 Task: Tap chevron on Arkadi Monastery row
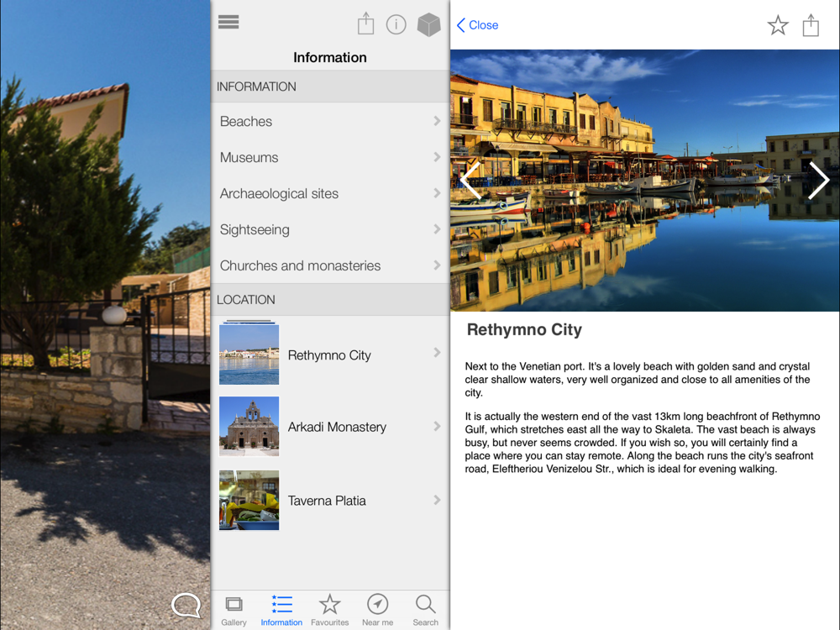point(437,427)
